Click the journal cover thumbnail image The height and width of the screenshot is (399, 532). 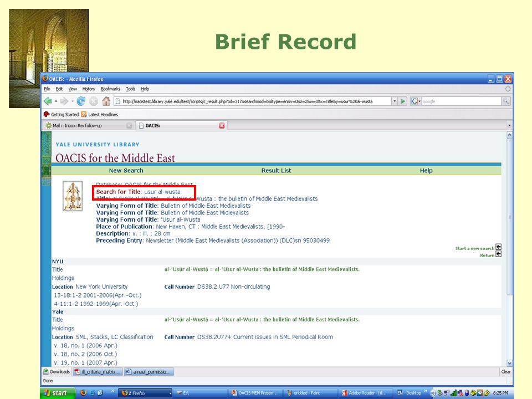pos(73,196)
